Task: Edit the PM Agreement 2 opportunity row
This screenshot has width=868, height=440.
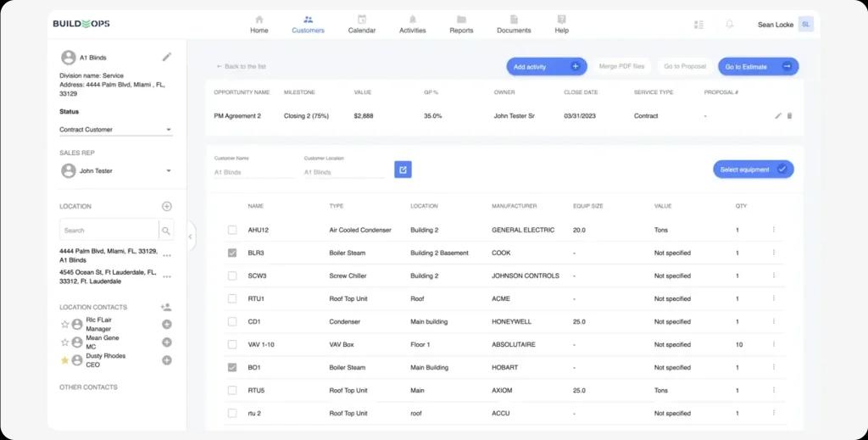Action: 778,116
